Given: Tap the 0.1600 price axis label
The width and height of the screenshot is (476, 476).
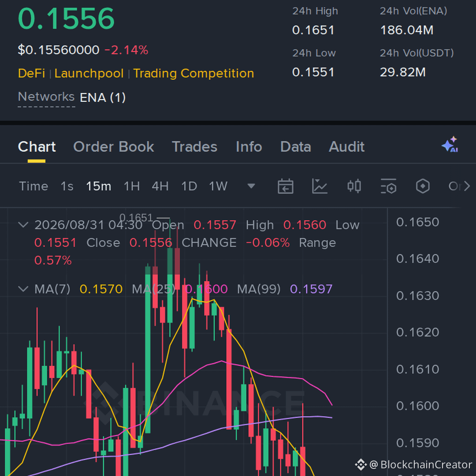Looking at the screenshot, I should pyautogui.click(x=418, y=406).
